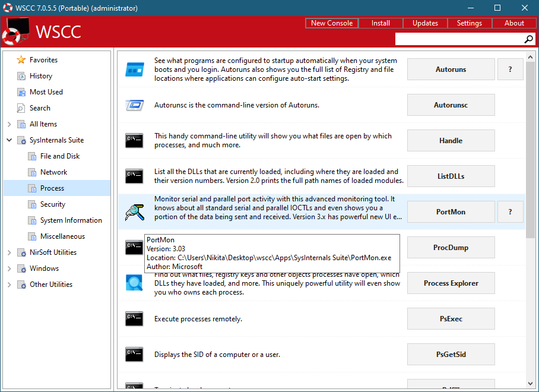Screen dimensions: 539x392
Task: Collapse the SysInternals Suite tree node
Action: point(9,140)
